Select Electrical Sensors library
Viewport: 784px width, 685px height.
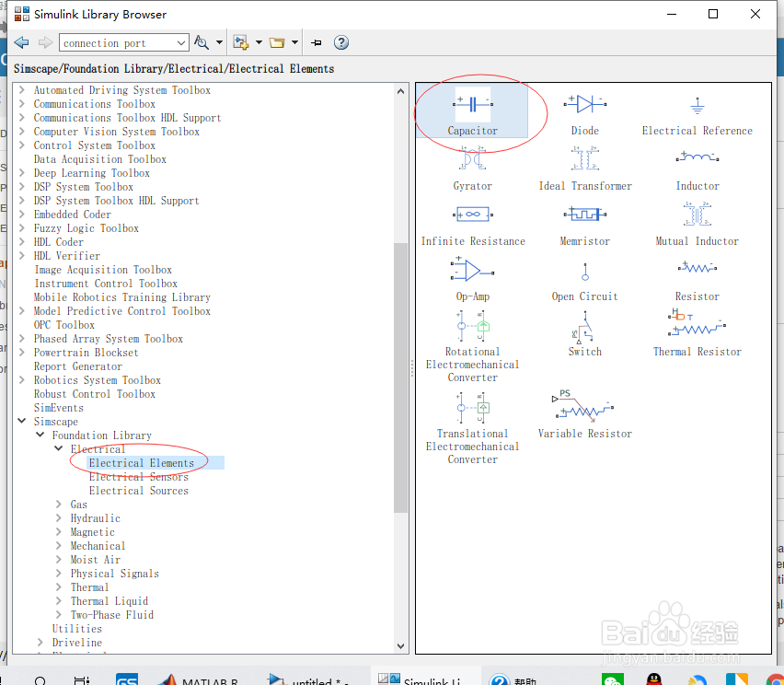(139, 477)
